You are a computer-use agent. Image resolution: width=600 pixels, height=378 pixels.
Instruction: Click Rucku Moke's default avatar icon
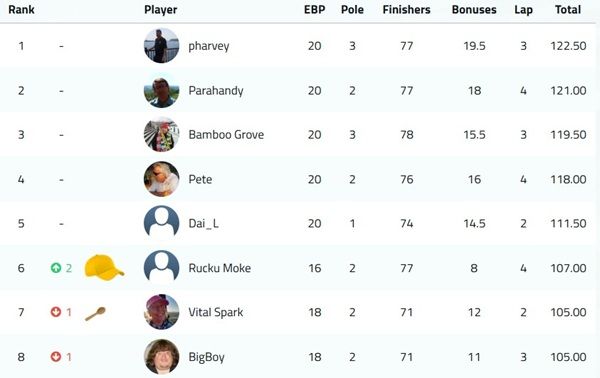point(161,268)
